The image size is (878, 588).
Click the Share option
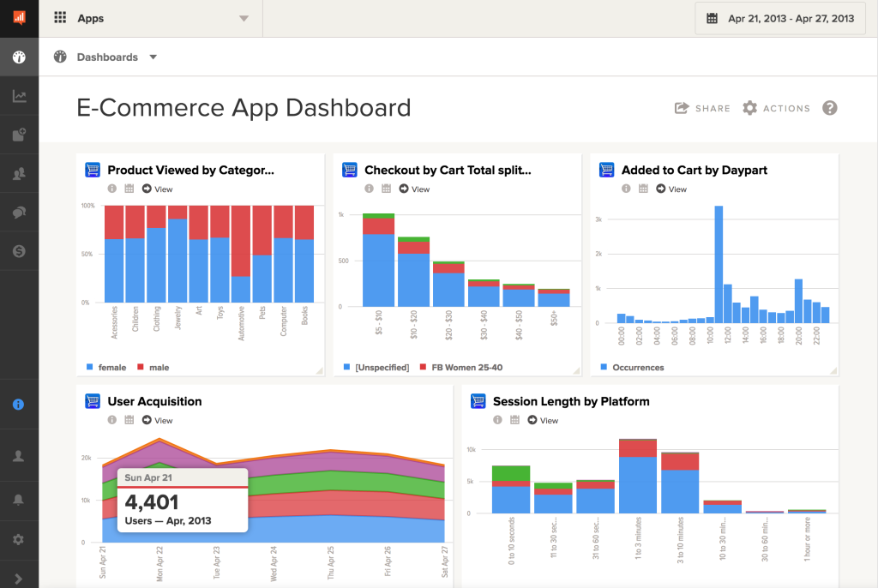[x=702, y=108]
